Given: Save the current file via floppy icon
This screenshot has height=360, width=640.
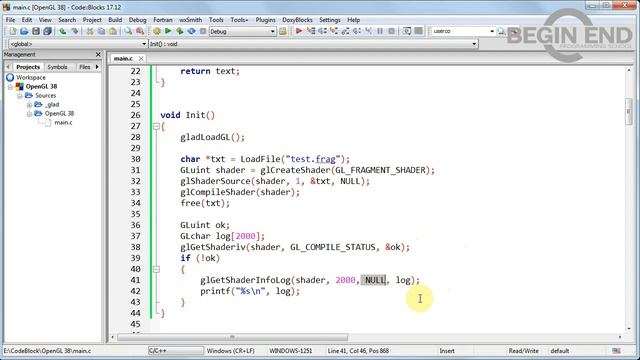Looking at the screenshot, I should click(36, 31).
